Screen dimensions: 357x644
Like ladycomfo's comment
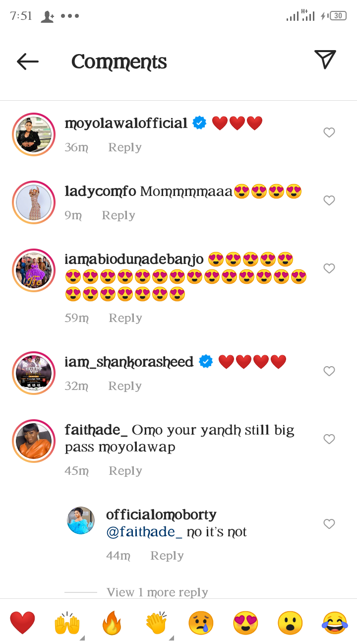(329, 200)
